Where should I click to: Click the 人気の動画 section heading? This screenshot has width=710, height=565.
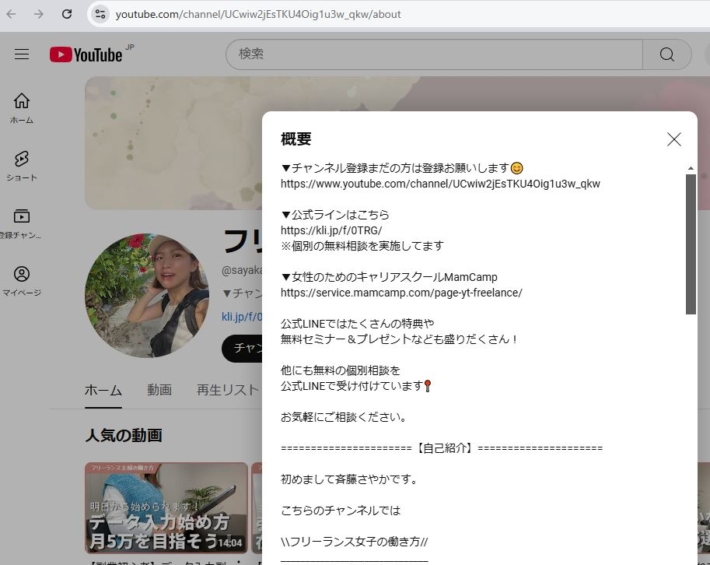[124, 436]
